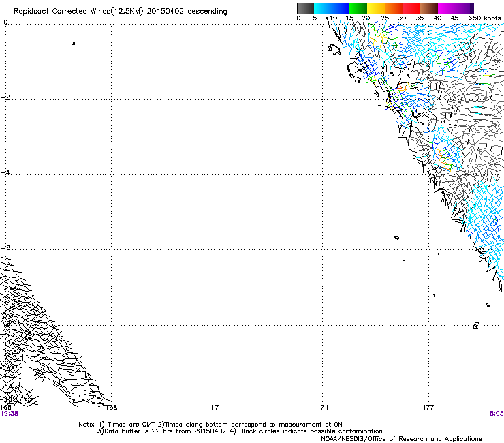Click the '168' longitude axis label
This screenshot has width=504, height=443.
pyautogui.click(x=112, y=408)
